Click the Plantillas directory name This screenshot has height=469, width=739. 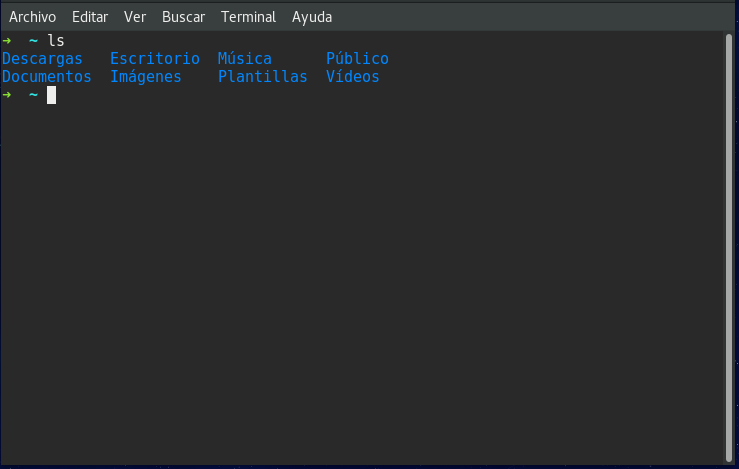(263, 77)
